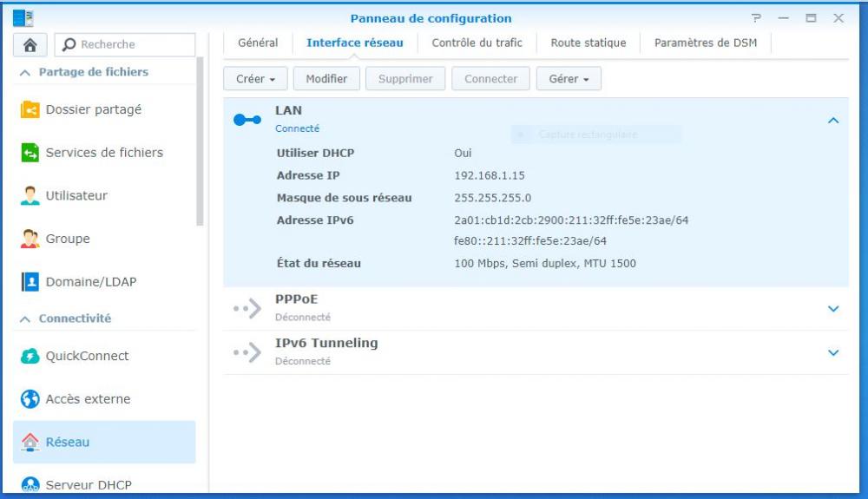This screenshot has width=868, height=499.
Task: Open QuickConnect in the sidebar
Action: [x=104, y=356]
